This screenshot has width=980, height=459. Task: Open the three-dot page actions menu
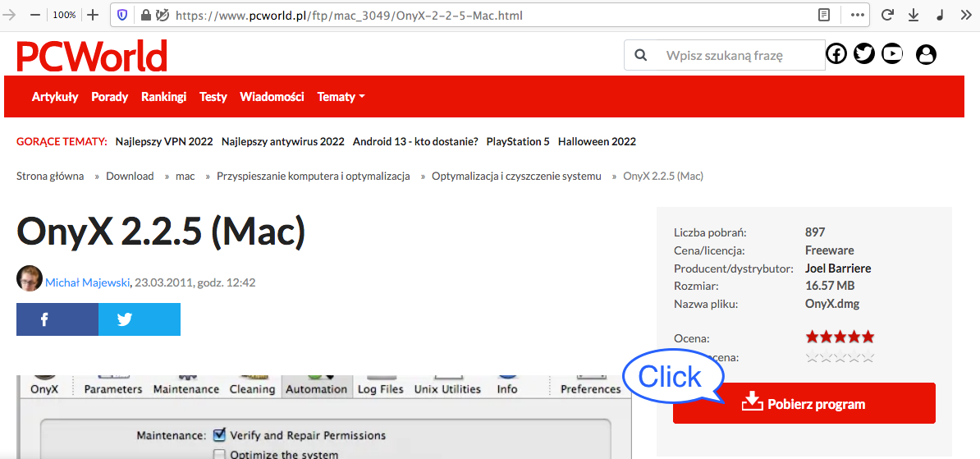pos(858,15)
